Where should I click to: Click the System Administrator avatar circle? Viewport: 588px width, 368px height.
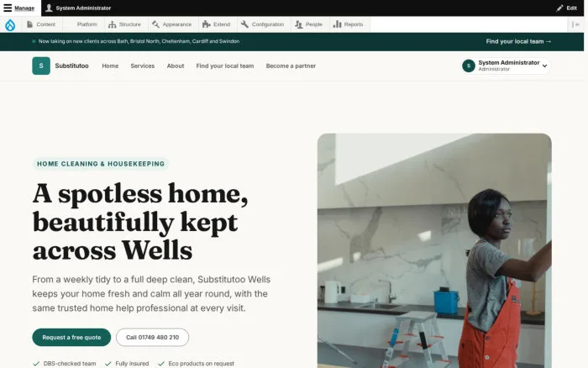coord(469,66)
